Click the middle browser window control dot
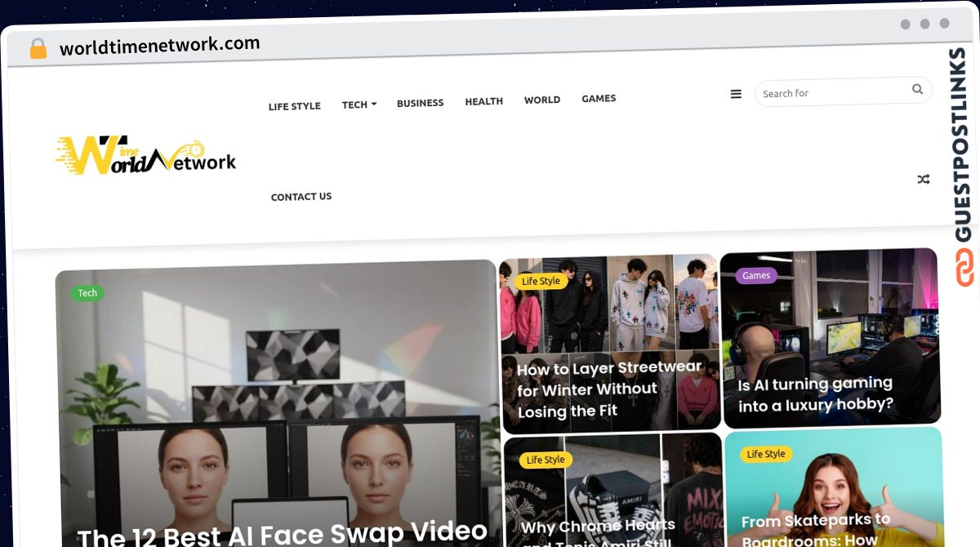 (924, 24)
